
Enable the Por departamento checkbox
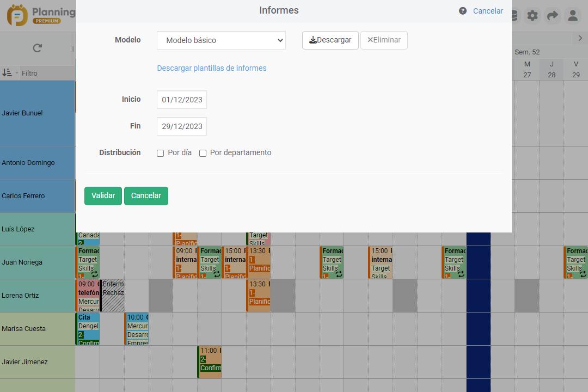click(203, 153)
